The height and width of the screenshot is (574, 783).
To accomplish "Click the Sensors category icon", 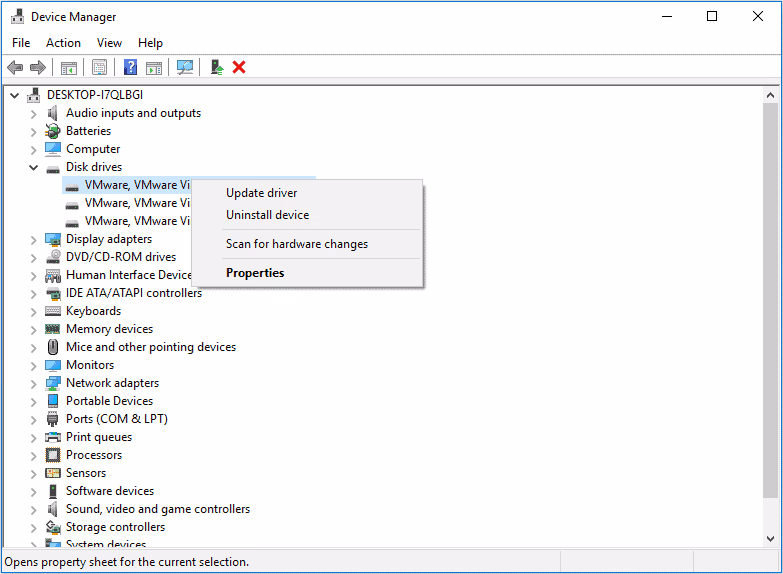I will [53, 473].
